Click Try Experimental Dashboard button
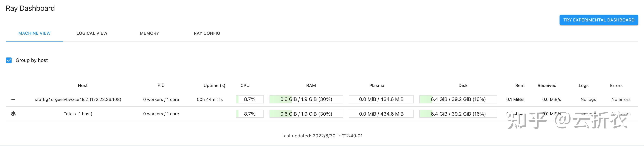This screenshot has height=146, width=644. (x=599, y=20)
